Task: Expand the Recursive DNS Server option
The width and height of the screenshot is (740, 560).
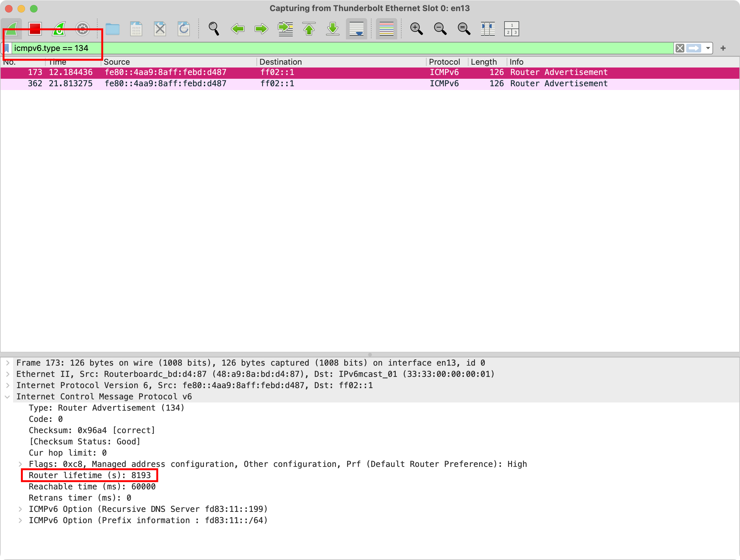Action: [20, 509]
